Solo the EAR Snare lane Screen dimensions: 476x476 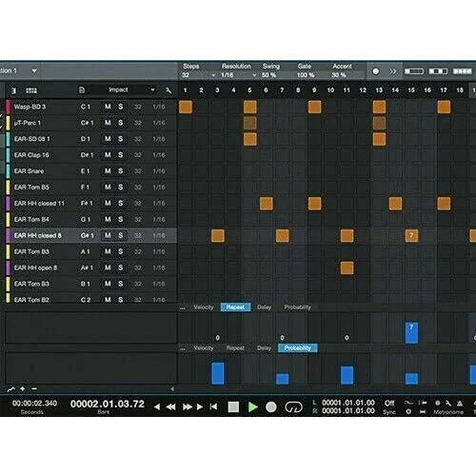(121, 171)
